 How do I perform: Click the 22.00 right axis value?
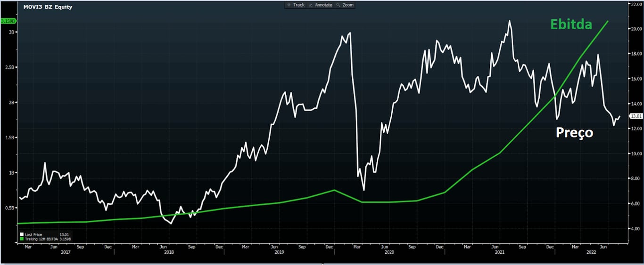click(x=636, y=4)
